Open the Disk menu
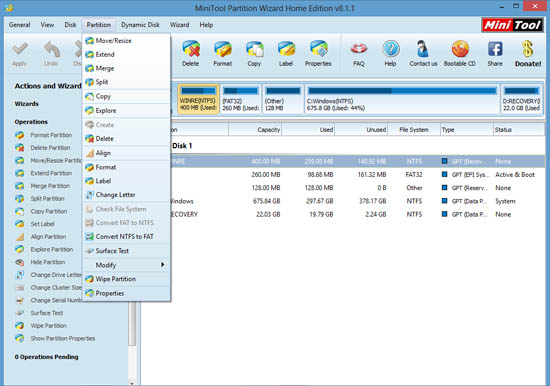Image resolution: width=550 pixels, height=386 pixels. 70,25
